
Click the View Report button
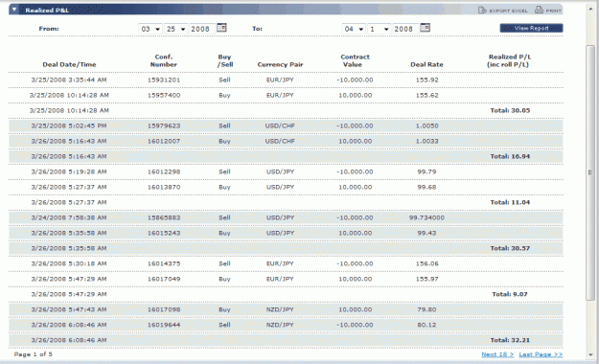[531, 28]
